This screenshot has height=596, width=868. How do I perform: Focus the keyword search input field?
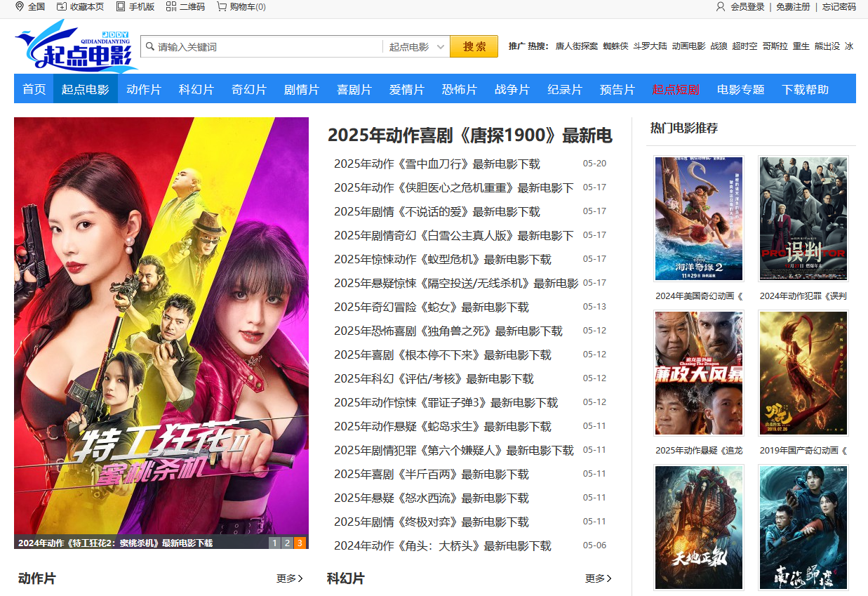[x=267, y=47]
